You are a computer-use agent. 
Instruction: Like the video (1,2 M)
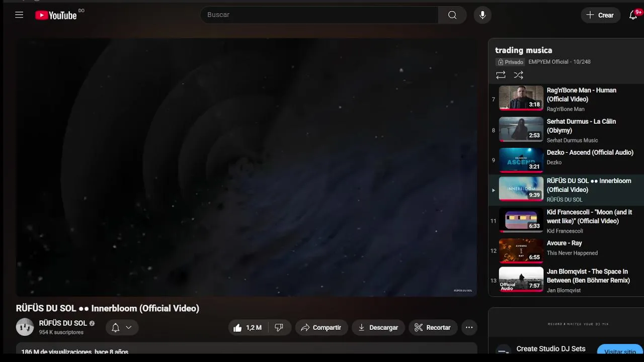point(247,327)
